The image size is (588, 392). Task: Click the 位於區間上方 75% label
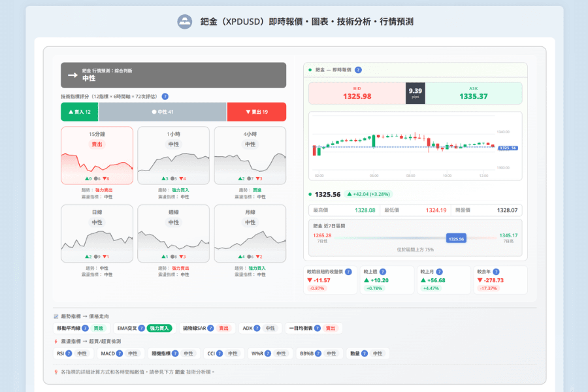click(x=416, y=250)
